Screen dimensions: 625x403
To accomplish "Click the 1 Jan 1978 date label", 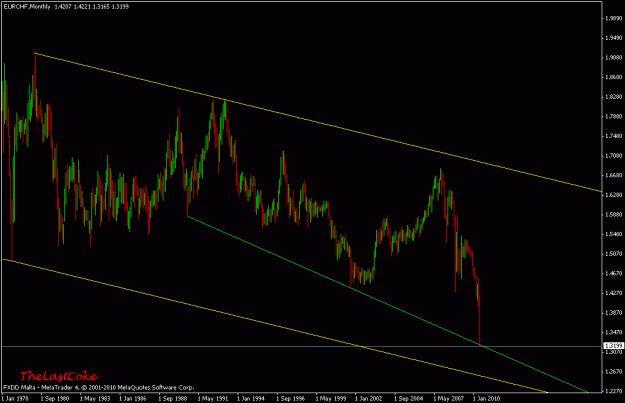I will click(15, 398).
